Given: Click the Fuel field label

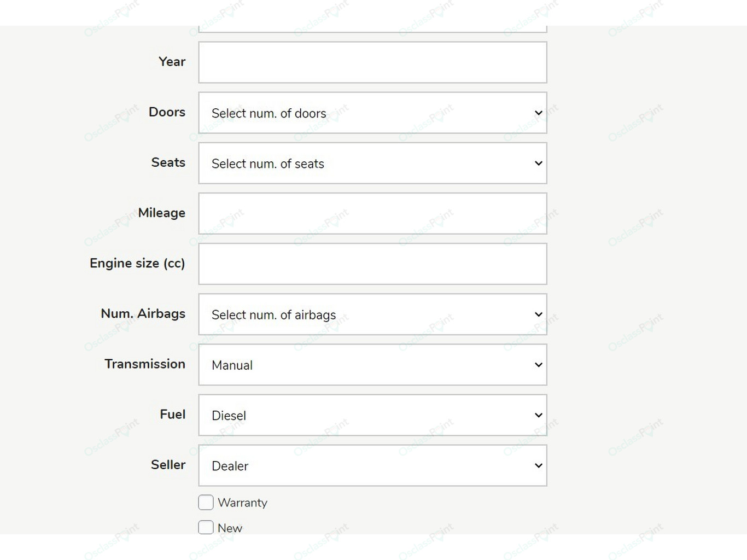Looking at the screenshot, I should pos(172,414).
